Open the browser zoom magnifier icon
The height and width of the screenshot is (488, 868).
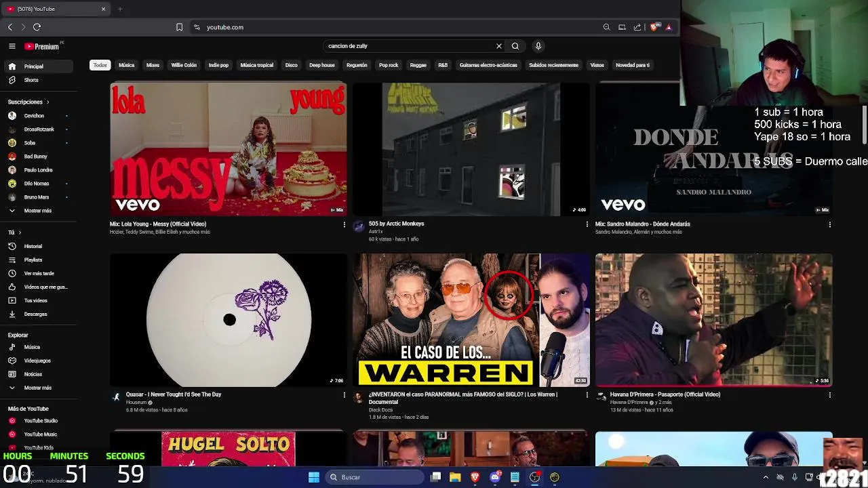click(606, 27)
